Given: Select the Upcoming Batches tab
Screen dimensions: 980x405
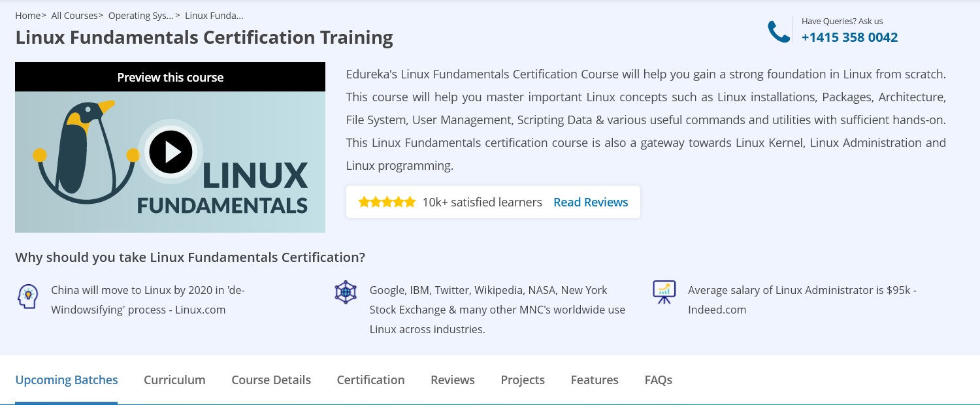Looking at the screenshot, I should coord(66,380).
